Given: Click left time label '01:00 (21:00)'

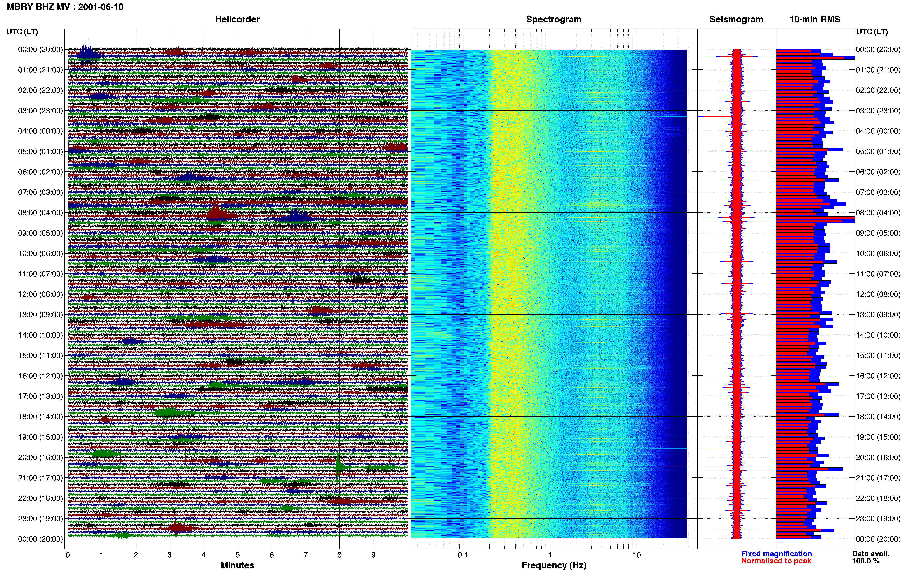Looking at the screenshot, I should click(40, 70).
